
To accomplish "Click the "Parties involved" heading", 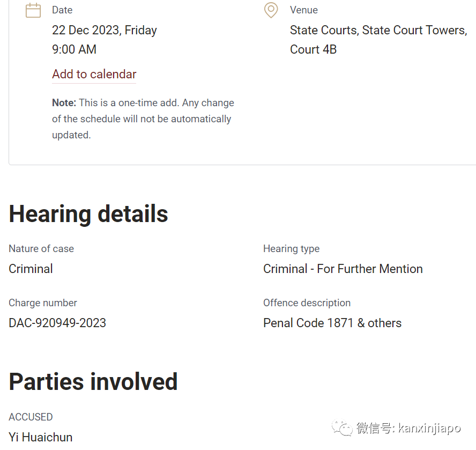I will [x=93, y=382].
